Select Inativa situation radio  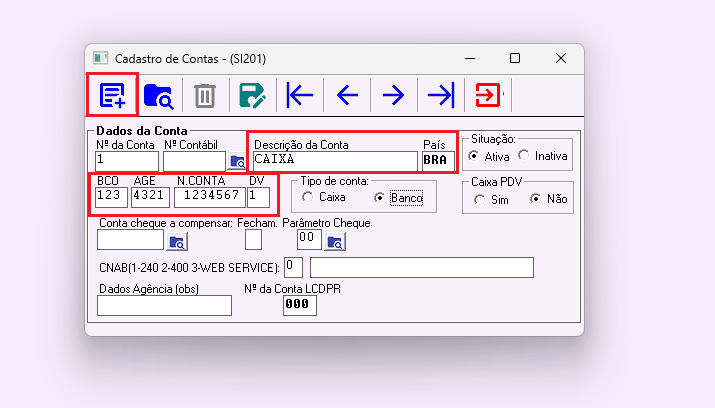pyautogui.click(x=524, y=155)
